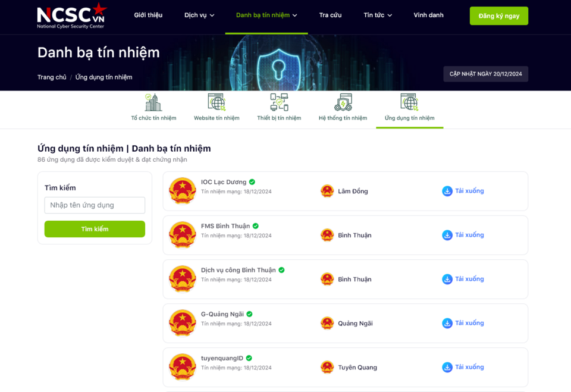Click download icon in Dịch vụ công Bình Thuận row
This screenshot has width=571, height=392.
click(447, 279)
